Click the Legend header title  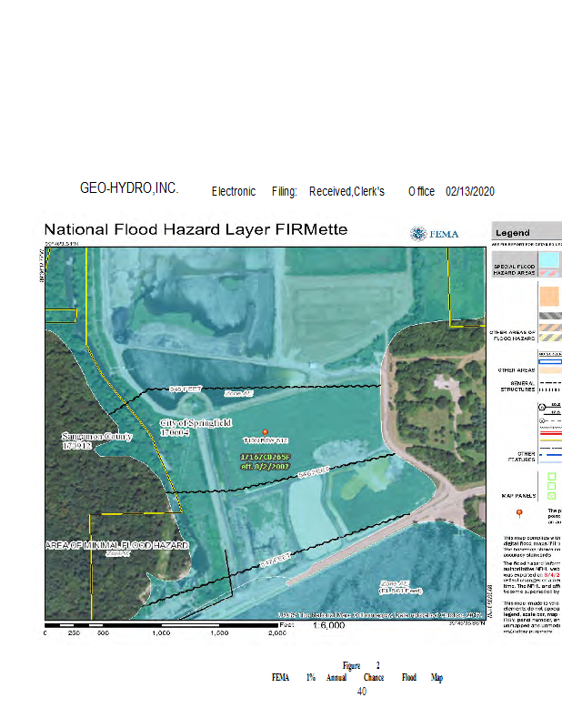point(513,233)
